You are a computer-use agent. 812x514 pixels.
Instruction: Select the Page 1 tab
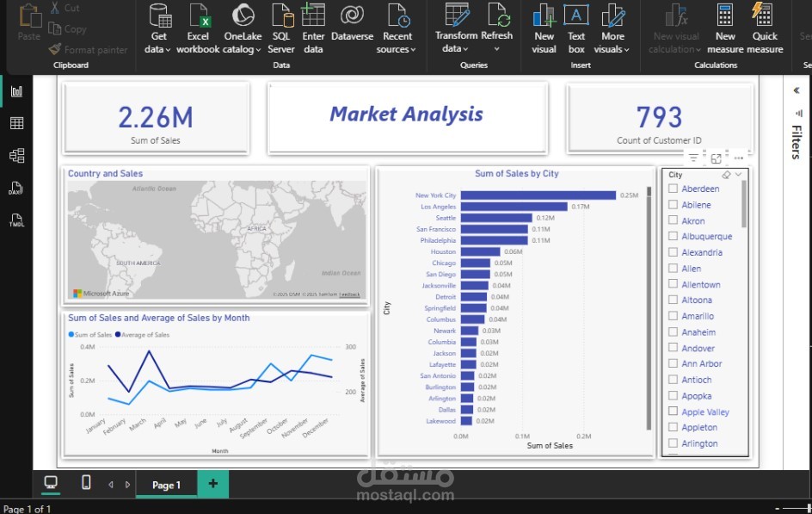[x=166, y=485]
